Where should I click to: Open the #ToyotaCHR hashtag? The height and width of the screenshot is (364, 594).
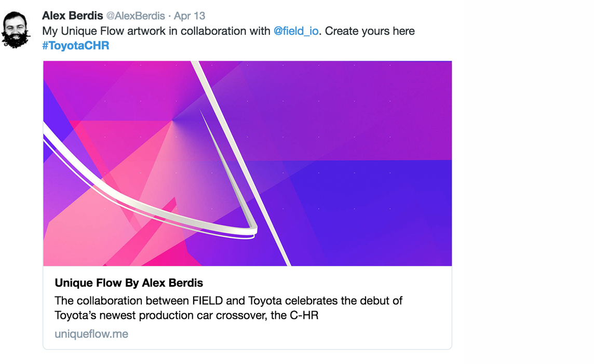point(76,46)
